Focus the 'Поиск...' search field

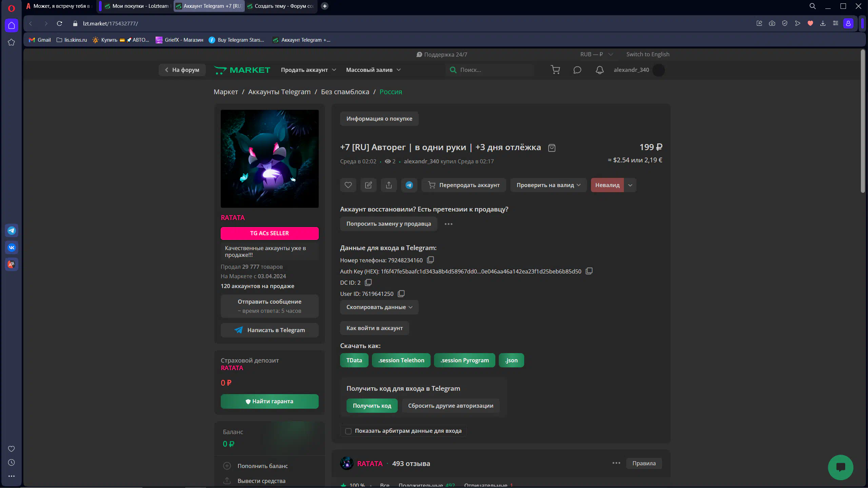[490, 70]
